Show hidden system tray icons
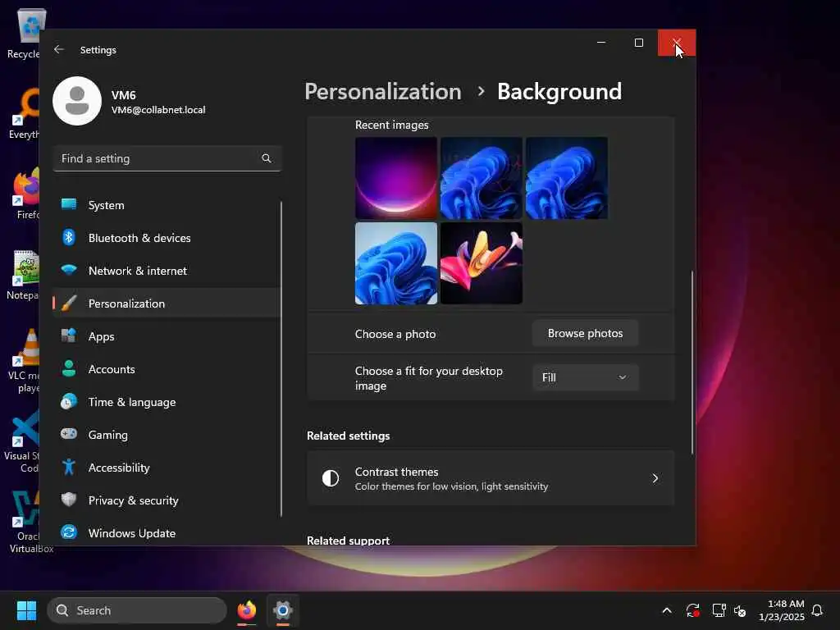This screenshot has height=630, width=840. pyautogui.click(x=666, y=610)
